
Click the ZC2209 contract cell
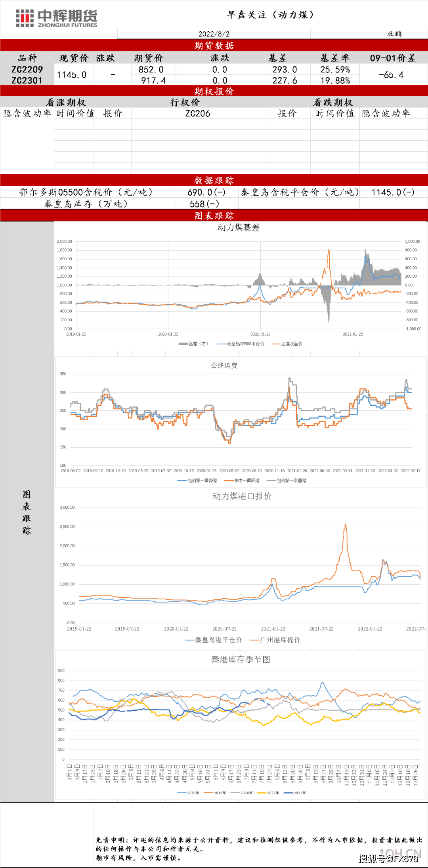pyautogui.click(x=27, y=70)
